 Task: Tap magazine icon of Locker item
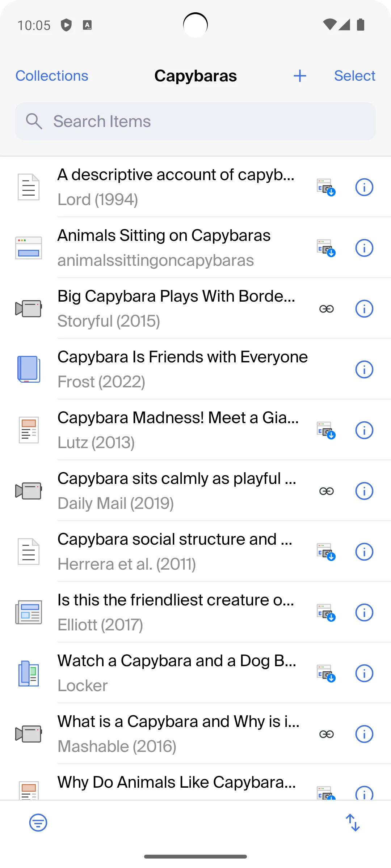point(29,673)
